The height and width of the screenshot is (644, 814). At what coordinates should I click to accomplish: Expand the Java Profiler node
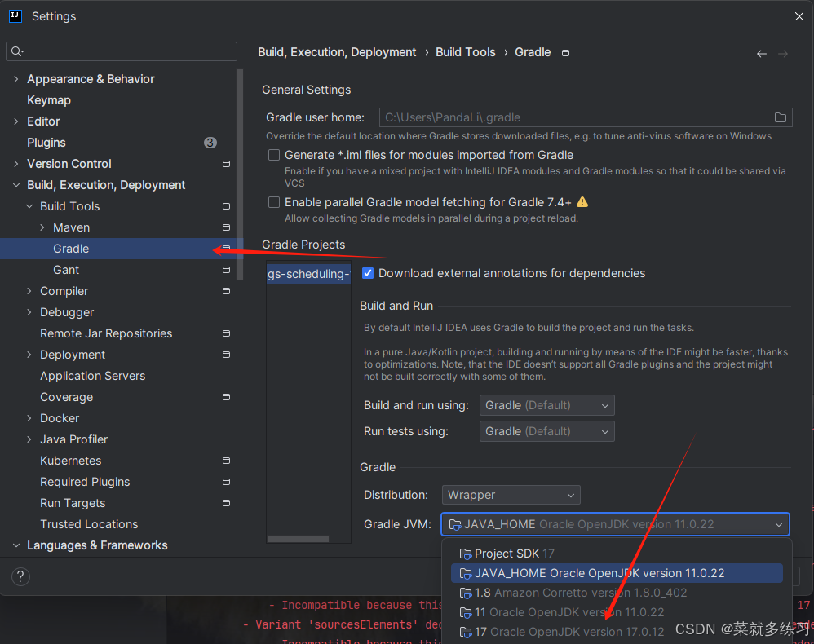tap(29, 439)
